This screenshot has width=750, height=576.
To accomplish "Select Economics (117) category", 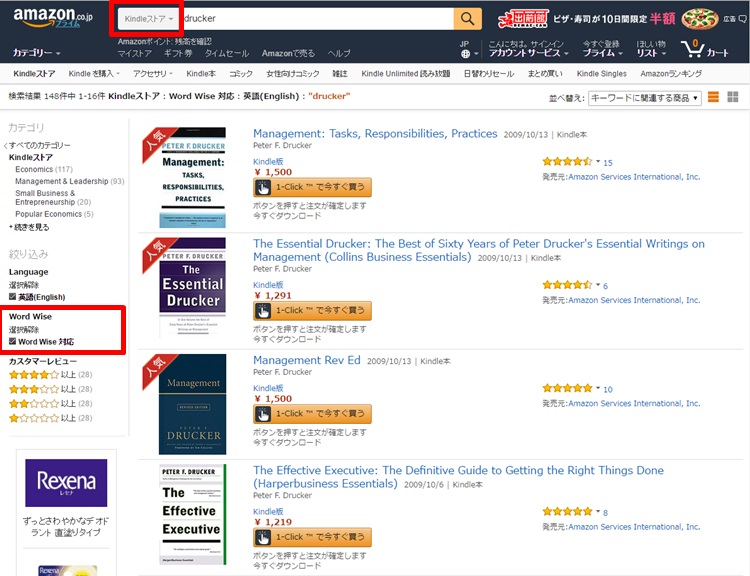I will tap(44, 169).
